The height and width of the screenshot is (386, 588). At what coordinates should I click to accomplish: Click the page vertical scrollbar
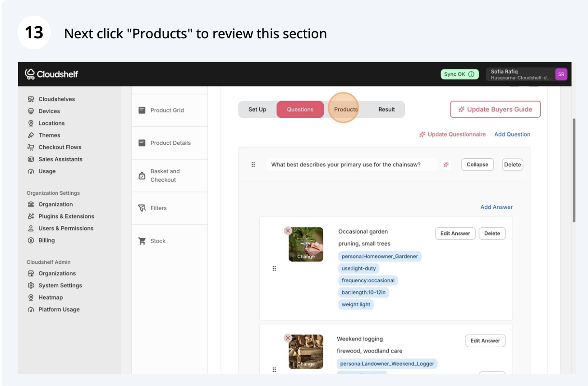coord(574,170)
